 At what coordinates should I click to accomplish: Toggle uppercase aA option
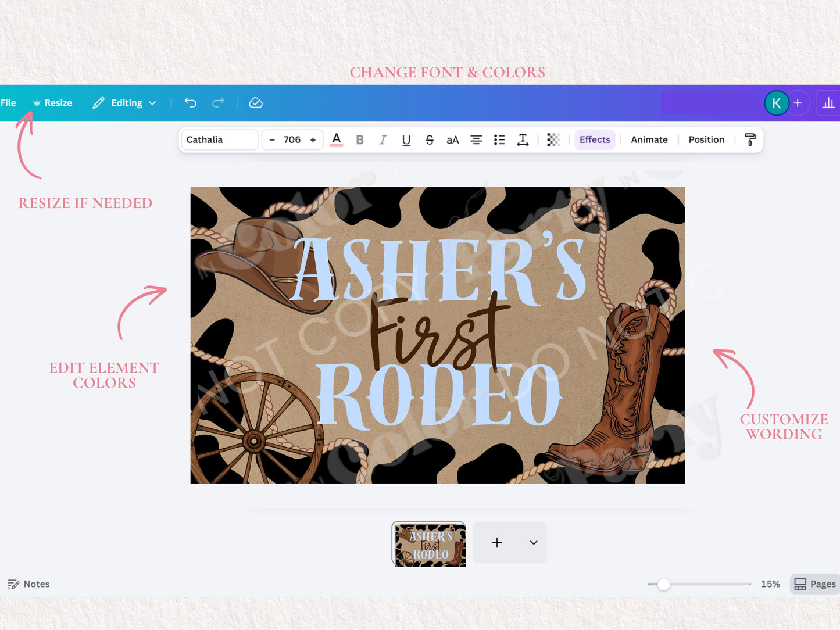tap(453, 139)
